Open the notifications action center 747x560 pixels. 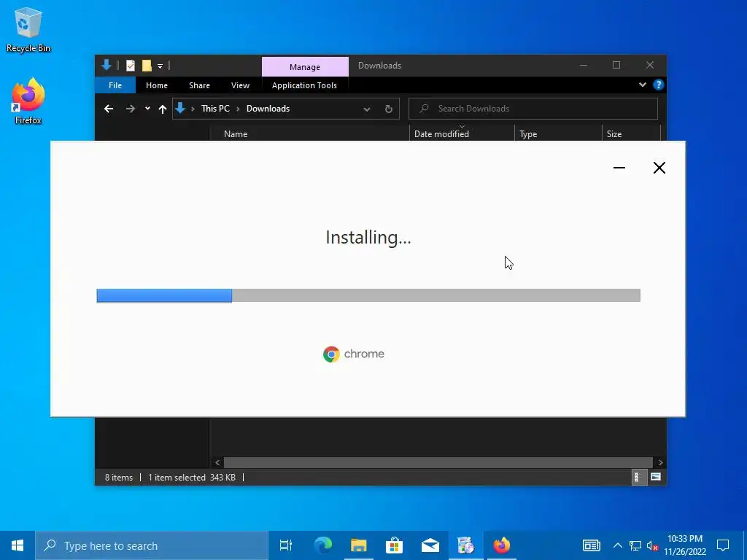click(723, 545)
